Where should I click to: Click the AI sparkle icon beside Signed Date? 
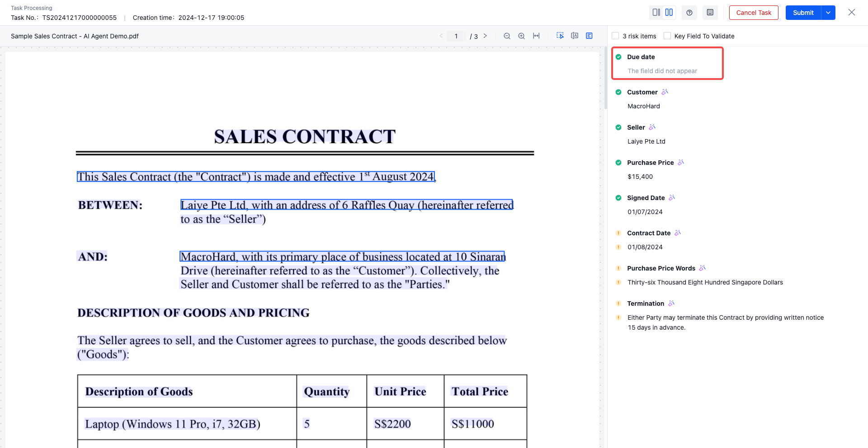pos(672,197)
